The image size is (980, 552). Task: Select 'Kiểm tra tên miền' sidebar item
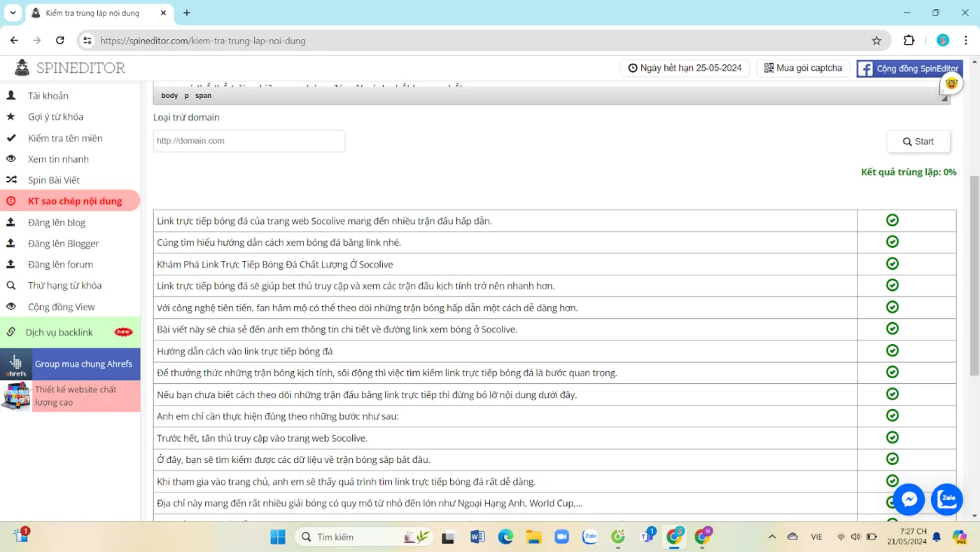tap(65, 138)
